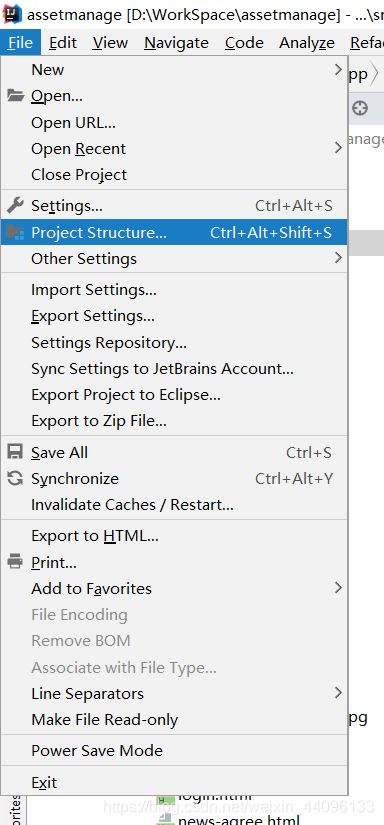
Task: Expand the New submenu
Action: click(x=174, y=69)
